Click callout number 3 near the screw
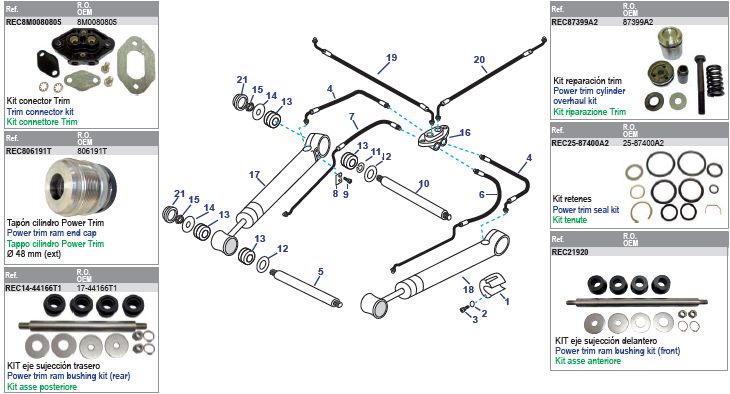 click(x=475, y=319)
